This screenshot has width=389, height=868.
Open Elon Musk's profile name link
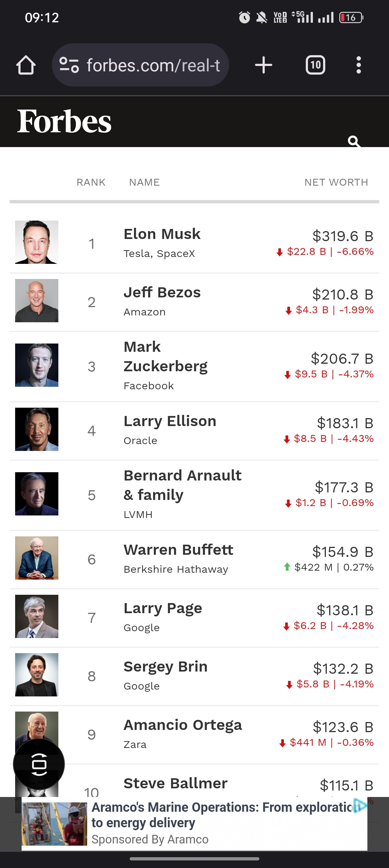tap(162, 234)
